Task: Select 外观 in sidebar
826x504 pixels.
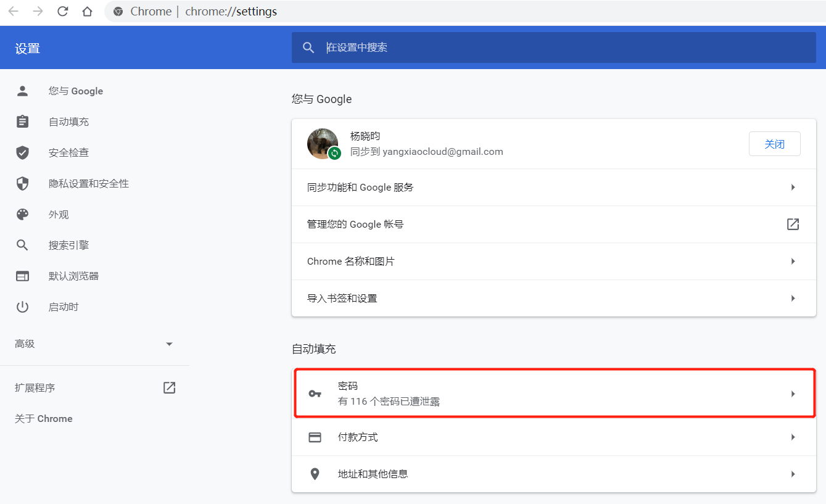Action: [x=59, y=214]
